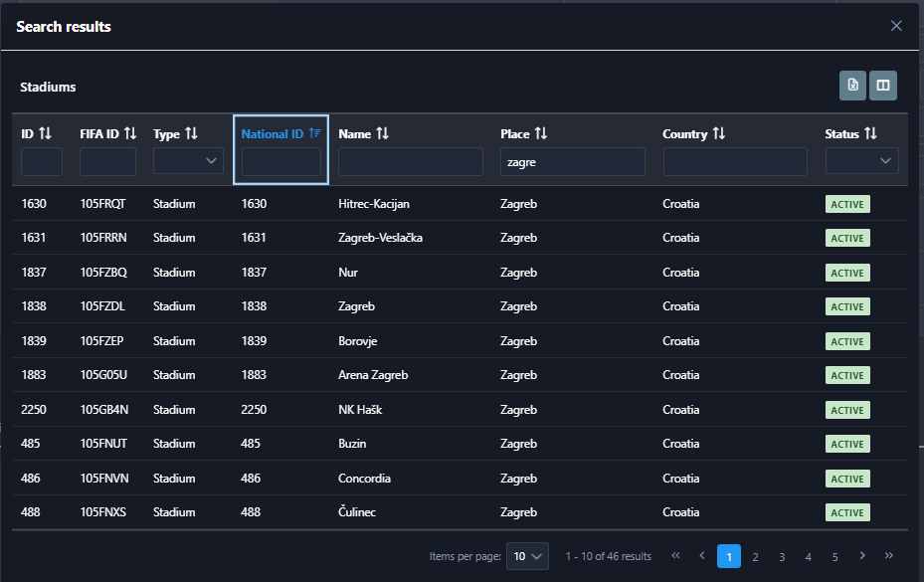
Task: Go to the next results page
Action: click(x=862, y=555)
